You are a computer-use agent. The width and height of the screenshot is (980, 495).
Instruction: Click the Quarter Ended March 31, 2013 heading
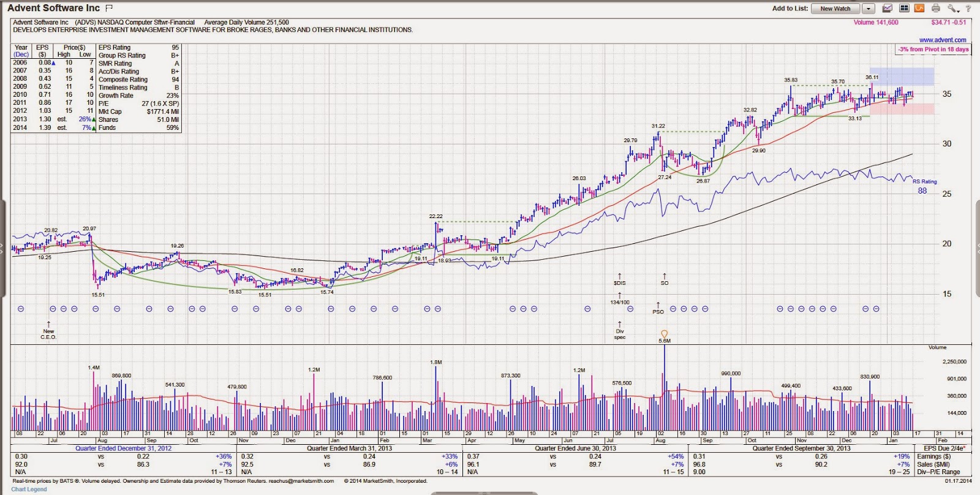349,448
